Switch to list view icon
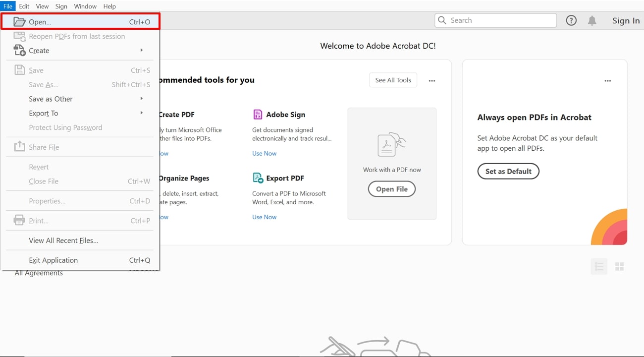 [x=599, y=267]
